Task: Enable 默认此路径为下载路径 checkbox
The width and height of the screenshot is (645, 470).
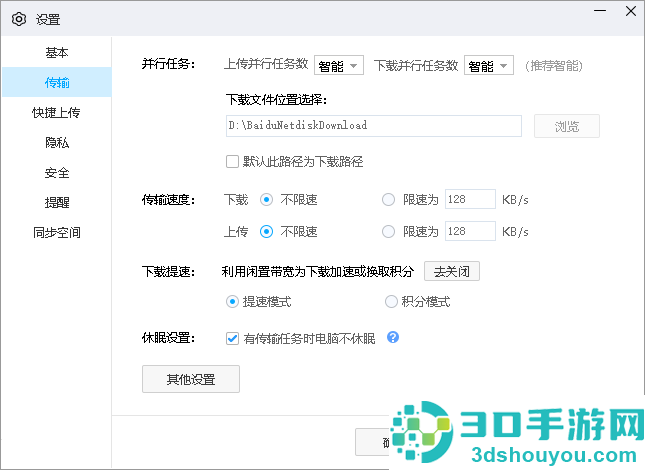Action: point(232,161)
